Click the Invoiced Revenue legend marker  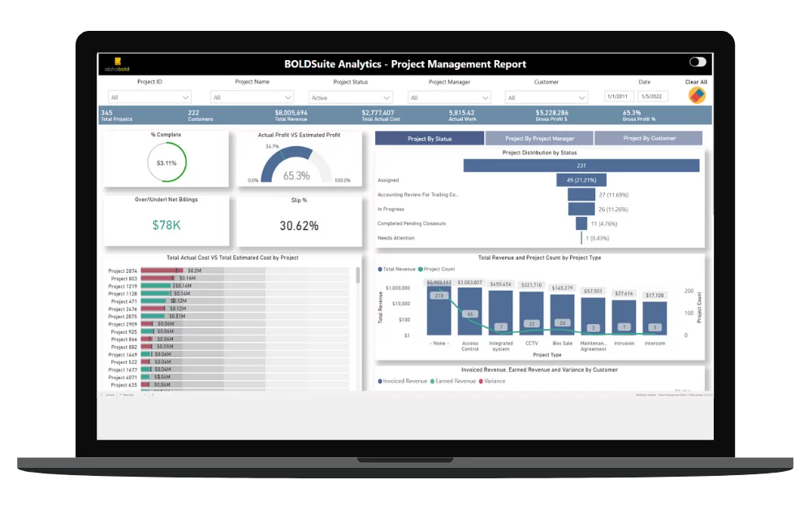[380, 381]
